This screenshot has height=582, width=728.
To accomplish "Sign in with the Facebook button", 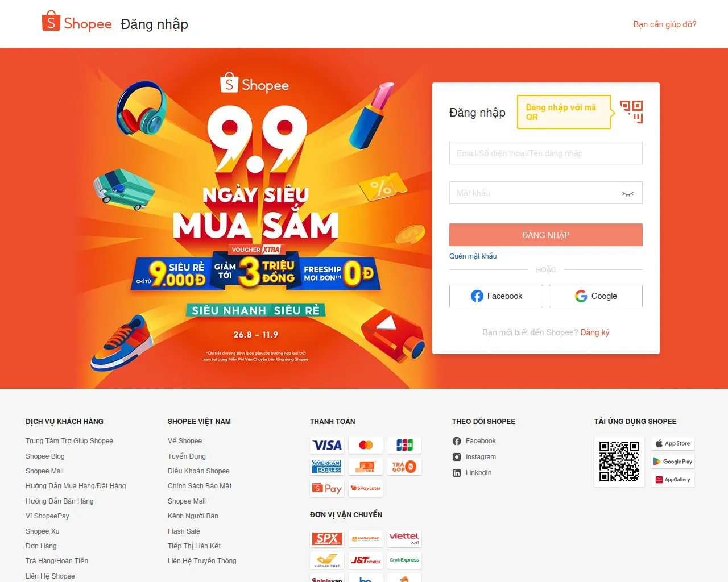I will [496, 296].
